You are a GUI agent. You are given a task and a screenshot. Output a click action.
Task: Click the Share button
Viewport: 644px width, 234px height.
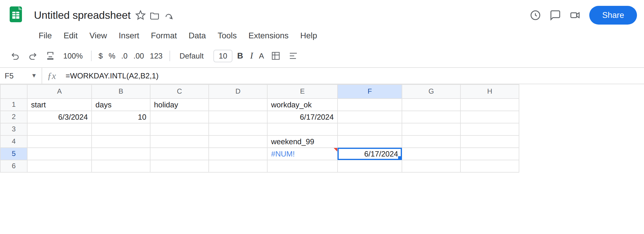coord(613,15)
